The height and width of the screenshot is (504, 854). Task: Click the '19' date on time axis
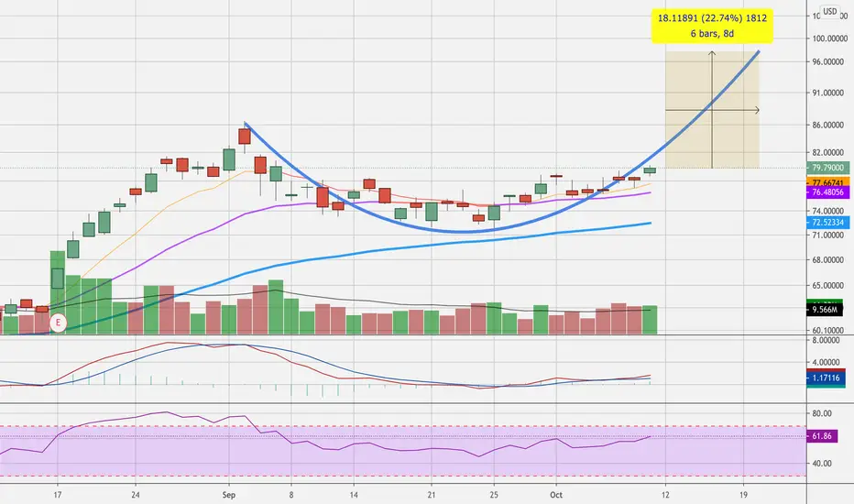(743, 495)
